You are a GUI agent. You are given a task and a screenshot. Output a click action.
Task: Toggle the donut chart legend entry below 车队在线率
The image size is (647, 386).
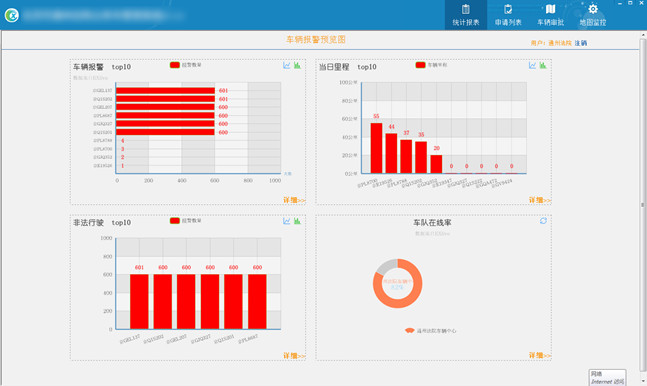(430, 331)
